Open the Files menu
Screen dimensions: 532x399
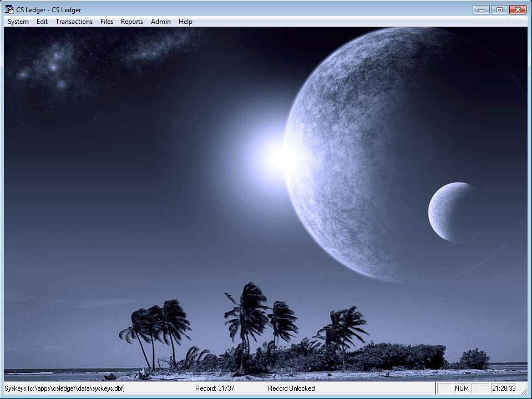pyautogui.click(x=107, y=22)
